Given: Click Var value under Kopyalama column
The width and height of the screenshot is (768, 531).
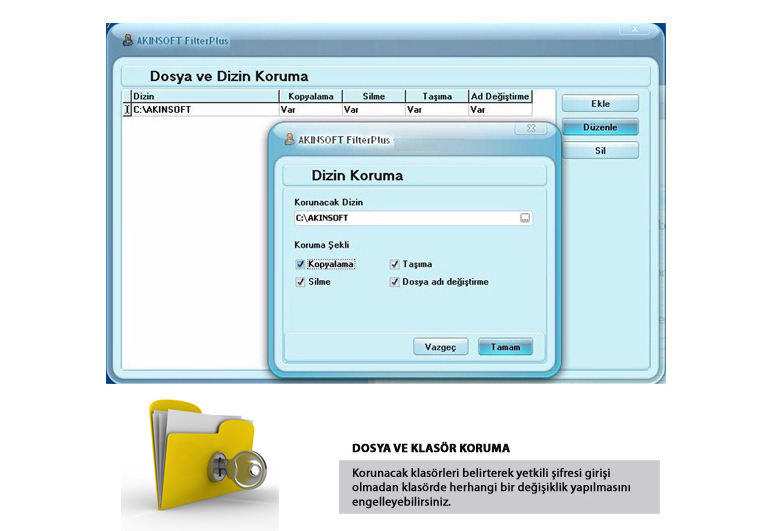Looking at the screenshot, I should pyautogui.click(x=288, y=110).
